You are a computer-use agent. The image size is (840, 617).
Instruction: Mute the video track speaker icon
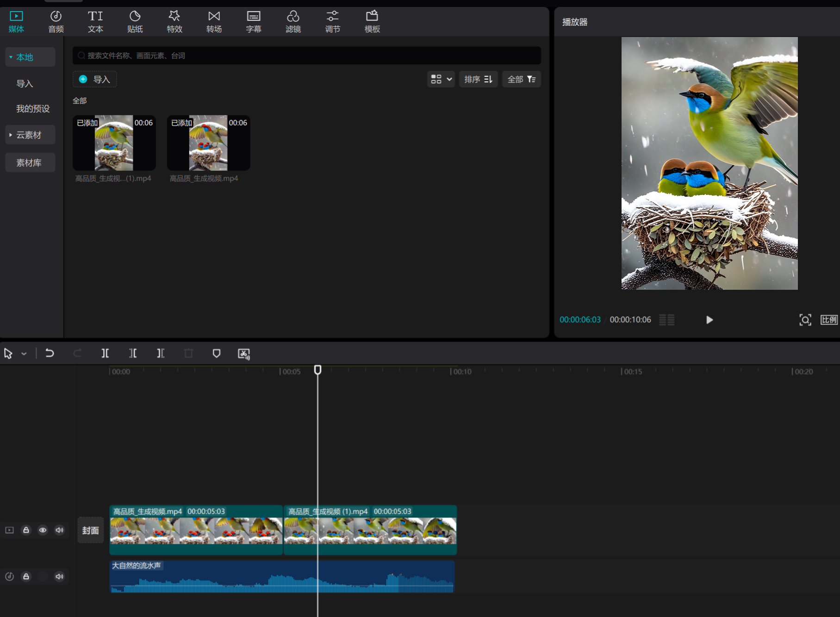pyautogui.click(x=59, y=530)
